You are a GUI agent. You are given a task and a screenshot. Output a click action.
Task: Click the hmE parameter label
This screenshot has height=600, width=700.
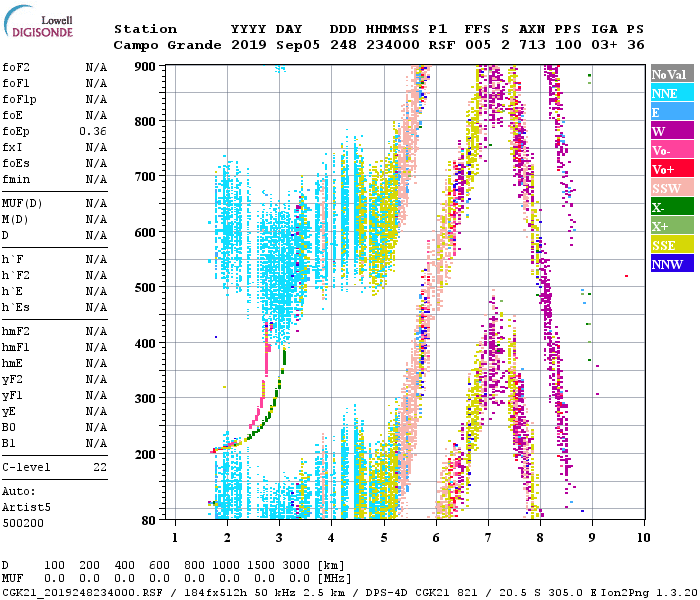point(12,363)
